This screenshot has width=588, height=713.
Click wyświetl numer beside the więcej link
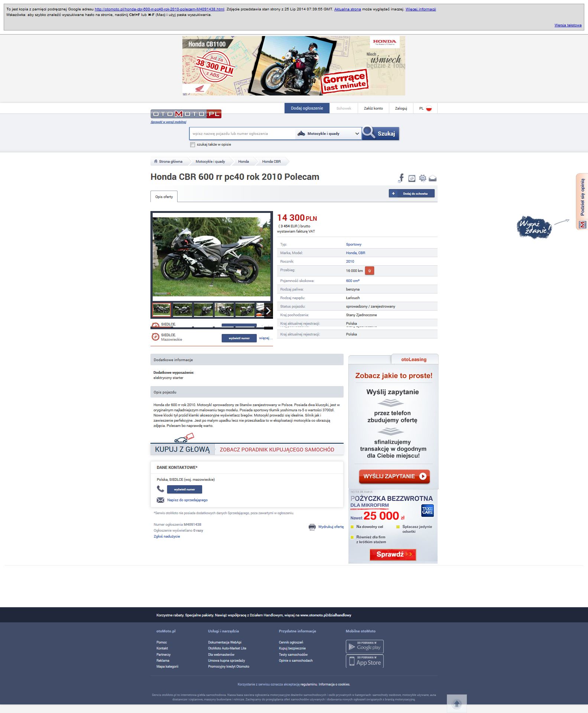(x=239, y=338)
